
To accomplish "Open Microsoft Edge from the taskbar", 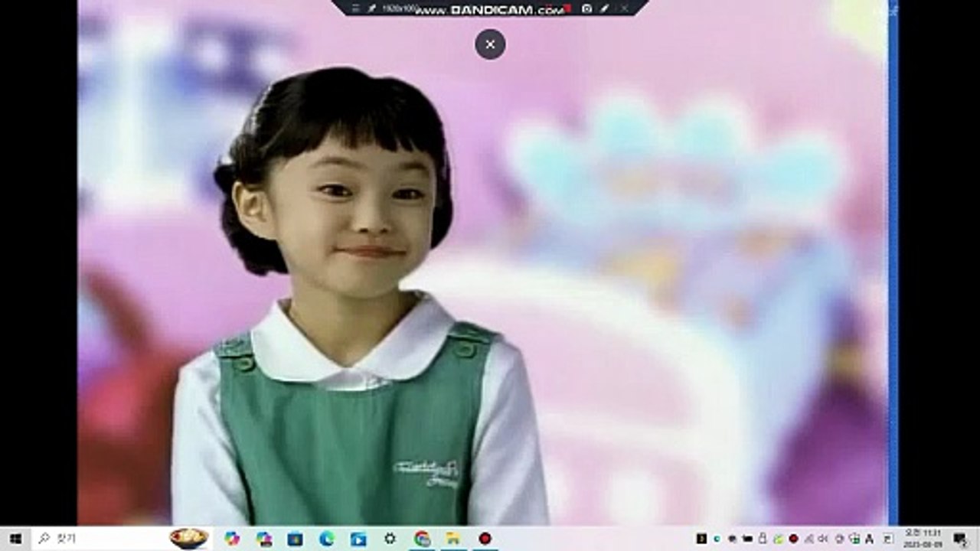I will coord(327,539).
